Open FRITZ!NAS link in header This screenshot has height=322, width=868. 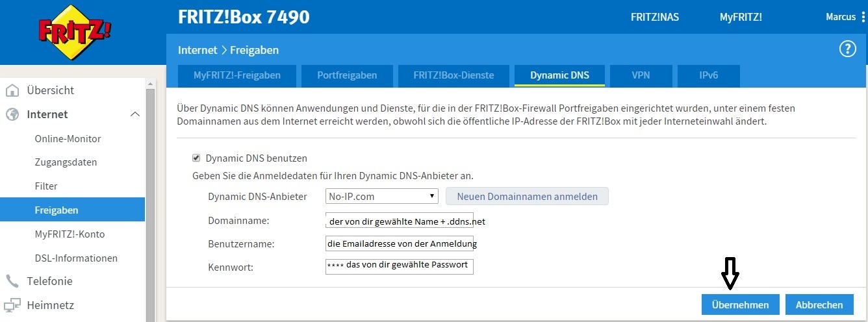pyautogui.click(x=655, y=18)
